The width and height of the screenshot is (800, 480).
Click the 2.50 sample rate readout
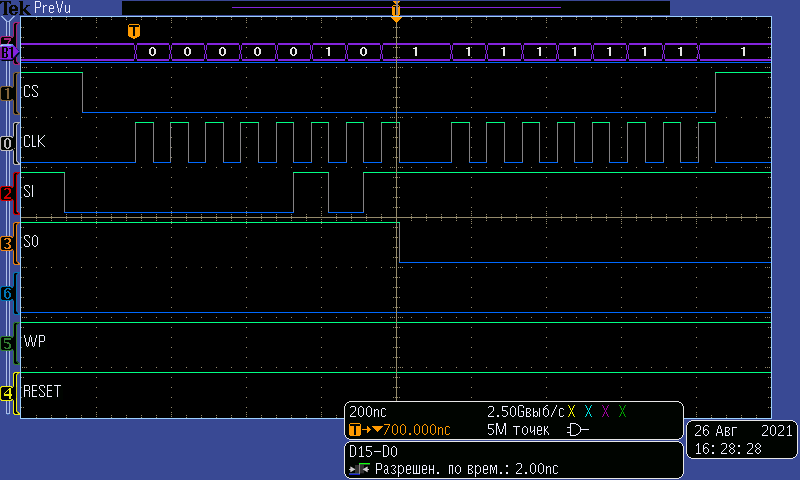[524, 412]
